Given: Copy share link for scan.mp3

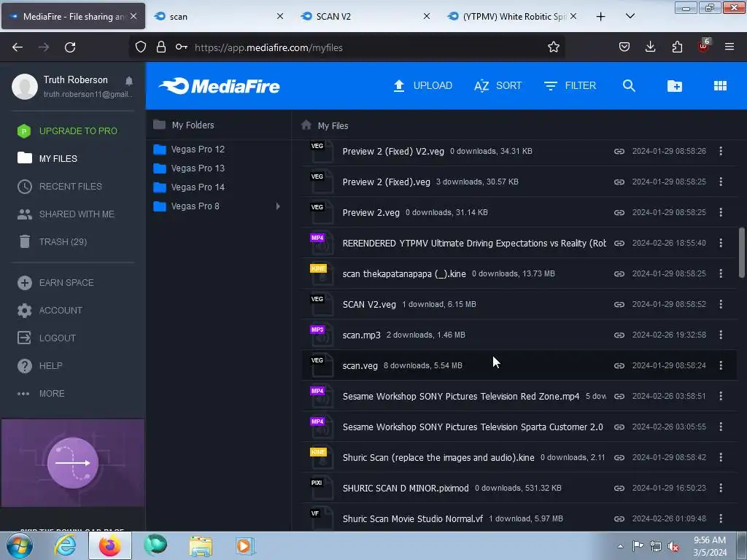Looking at the screenshot, I should 619,335.
